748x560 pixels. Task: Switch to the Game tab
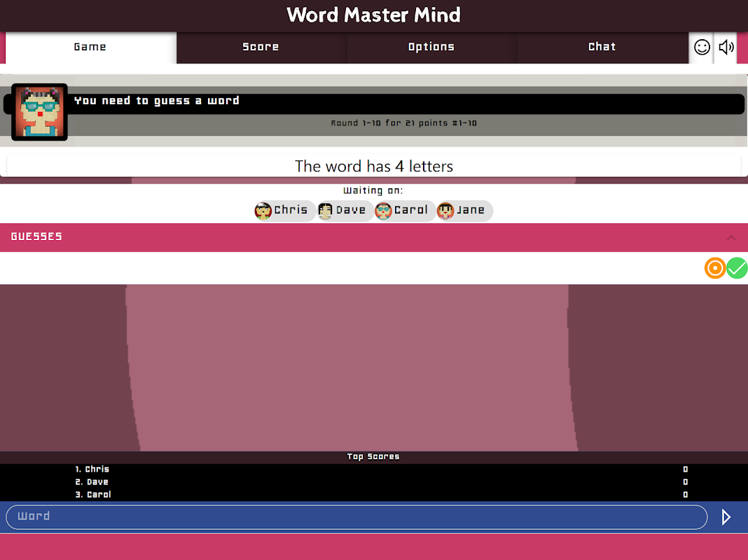pyautogui.click(x=90, y=47)
